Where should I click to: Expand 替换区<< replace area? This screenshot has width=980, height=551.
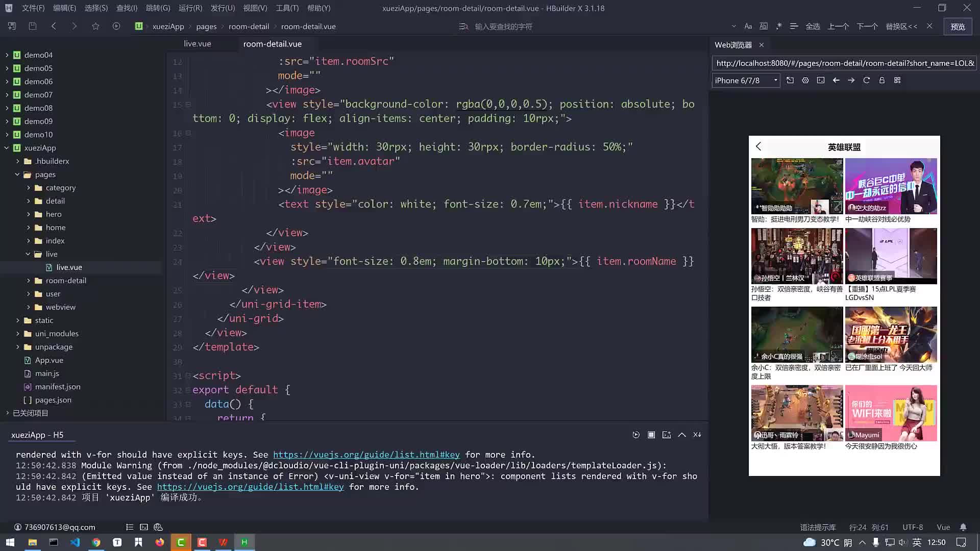coord(901,27)
